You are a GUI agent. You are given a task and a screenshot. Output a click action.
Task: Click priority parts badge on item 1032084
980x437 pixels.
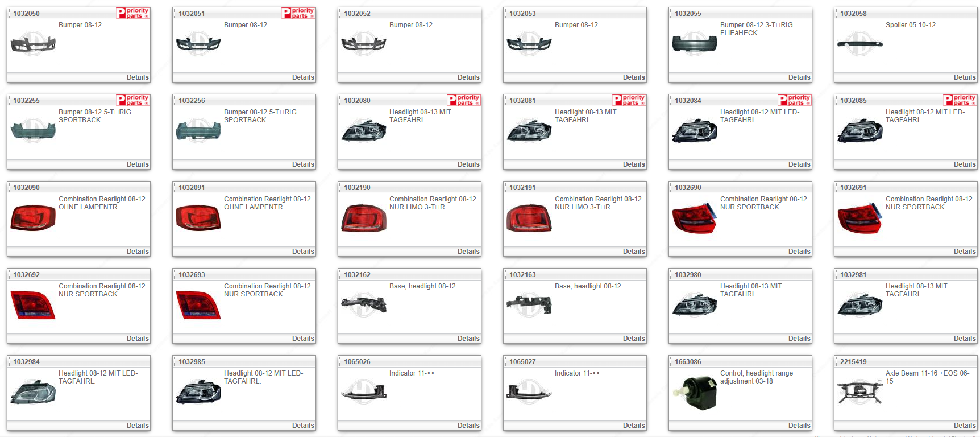coord(794,100)
